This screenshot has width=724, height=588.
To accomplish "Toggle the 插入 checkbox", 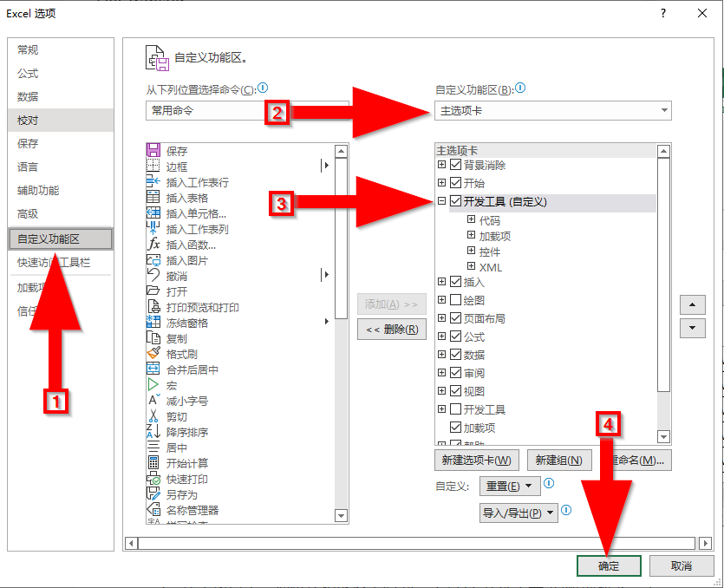I will click(456, 281).
